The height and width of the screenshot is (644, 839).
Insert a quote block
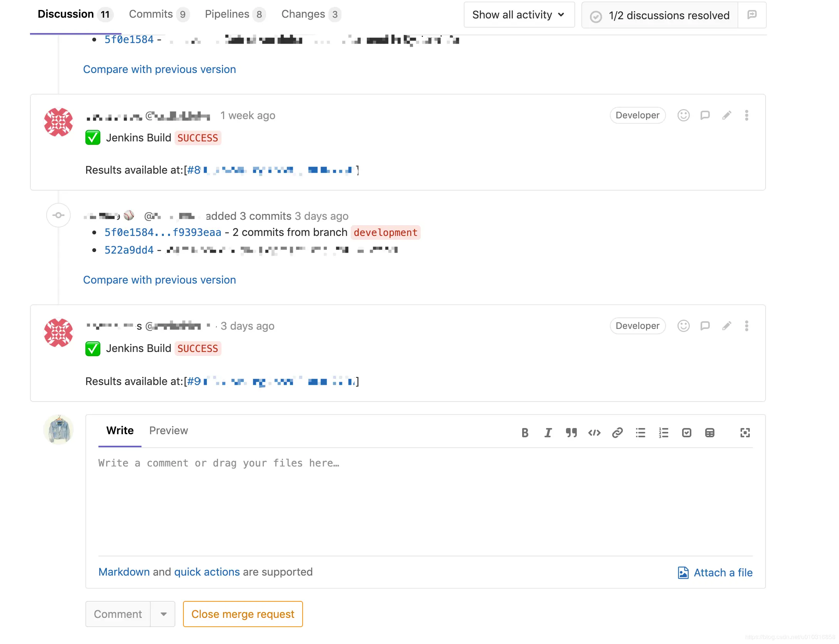point(571,433)
